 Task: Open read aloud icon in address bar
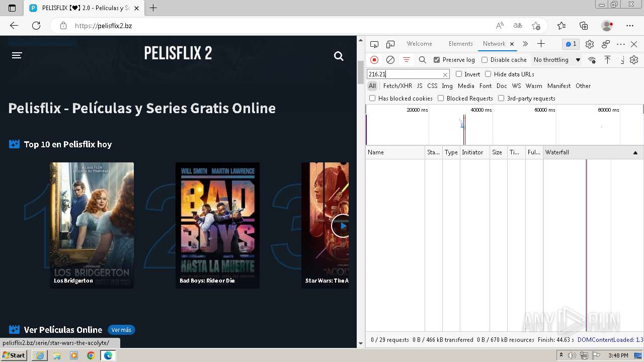500,26
